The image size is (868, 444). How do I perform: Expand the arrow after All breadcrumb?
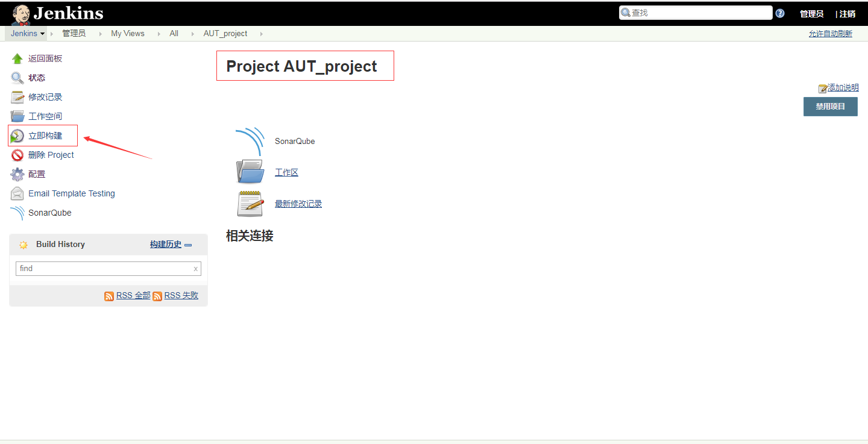point(193,34)
